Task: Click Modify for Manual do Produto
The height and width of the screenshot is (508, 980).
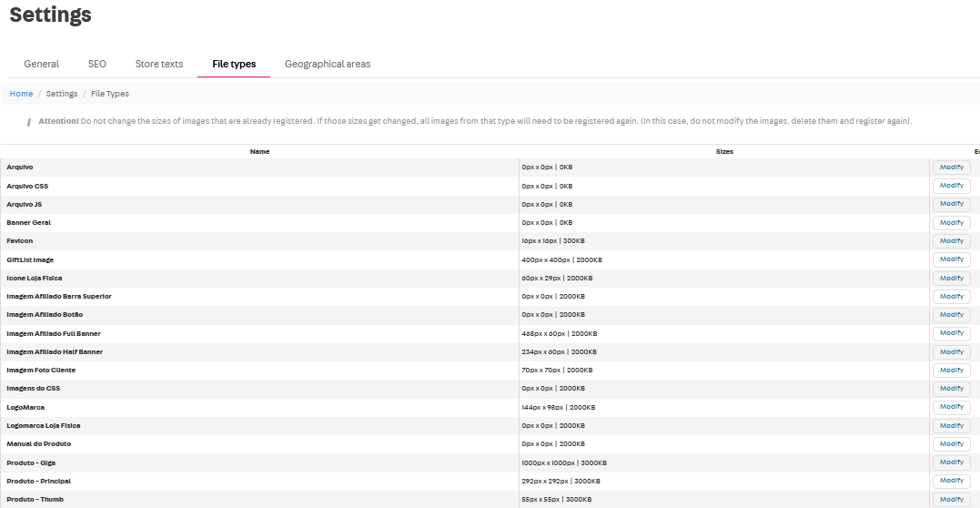Action: pyautogui.click(x=951, y=444)
